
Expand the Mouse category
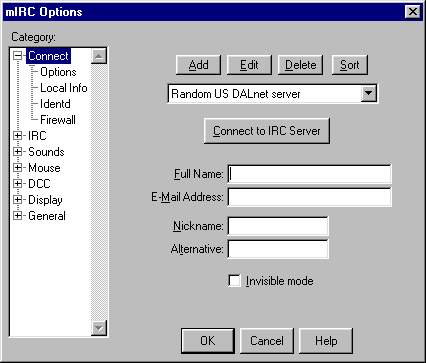[x=18, y=168]
